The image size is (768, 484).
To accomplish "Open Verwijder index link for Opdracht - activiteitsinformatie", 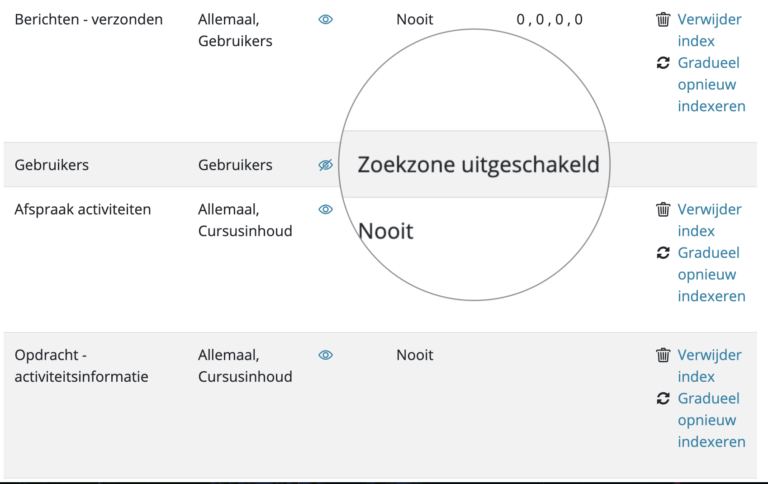I will point(710,366).
